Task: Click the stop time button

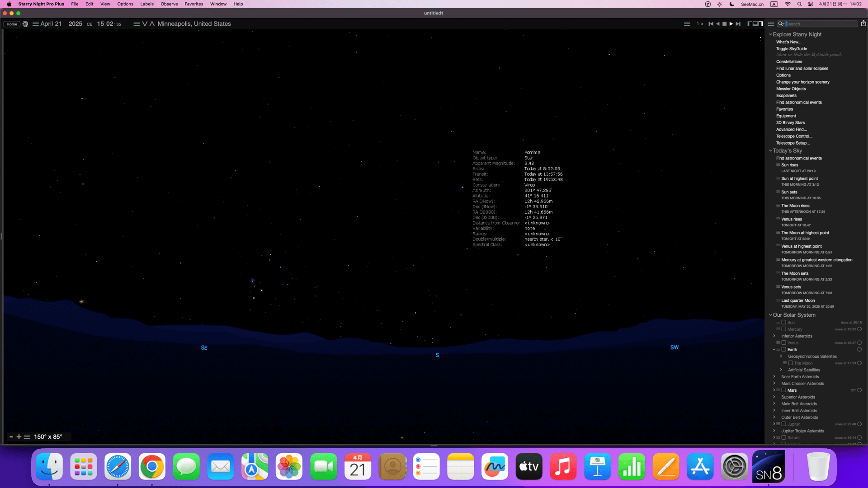Action: coord(724,24)
